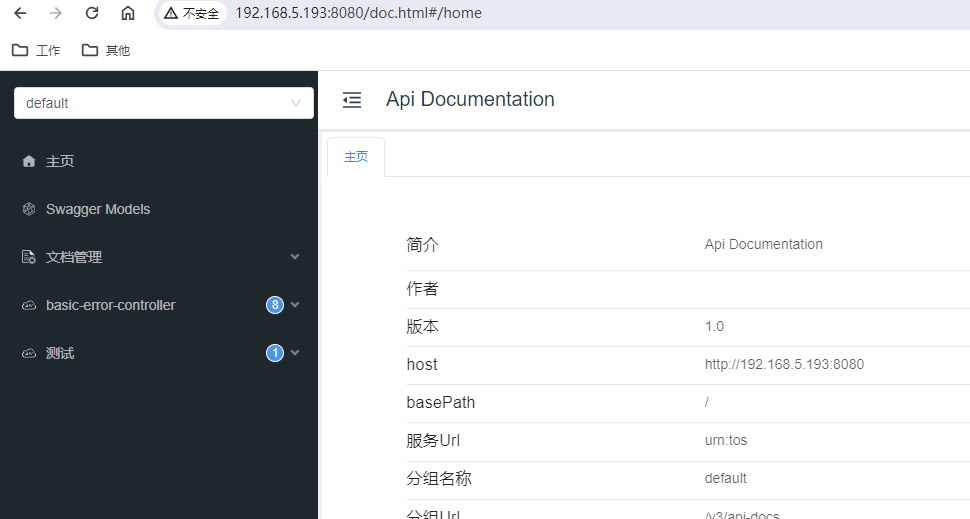The image size is (970, 519).
Task: Toggle the chevron next to 文档管理
Action: coord(295,256)
